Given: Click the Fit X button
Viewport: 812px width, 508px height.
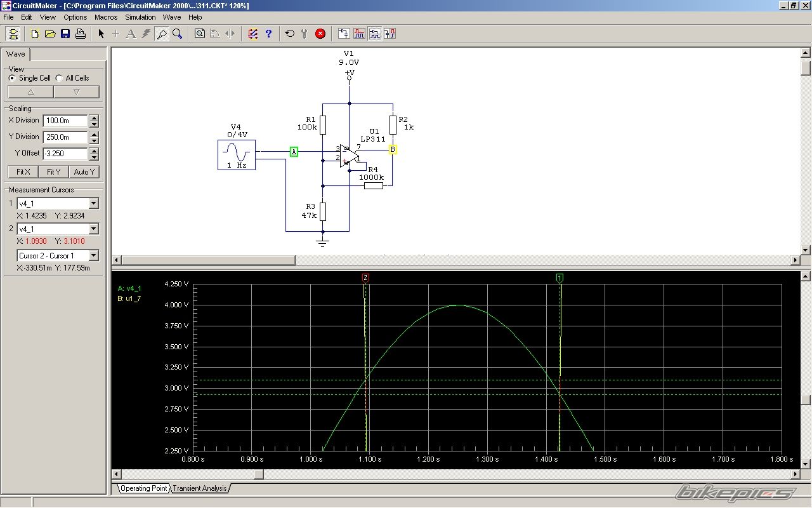Looking at the screenshot, I should (23, 172).
